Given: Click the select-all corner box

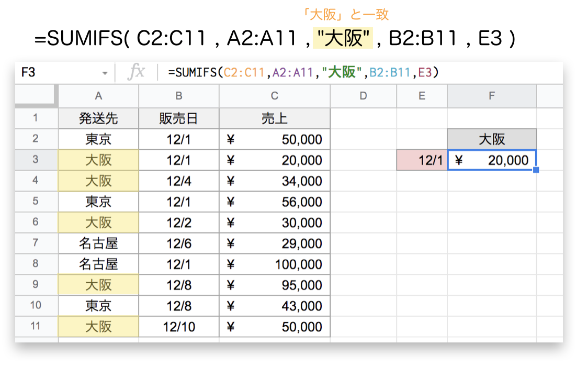Looking at the screenshot, I should (37, 96).
